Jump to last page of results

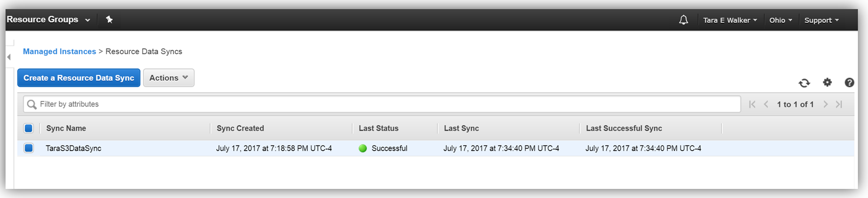[x=839, y=104]
